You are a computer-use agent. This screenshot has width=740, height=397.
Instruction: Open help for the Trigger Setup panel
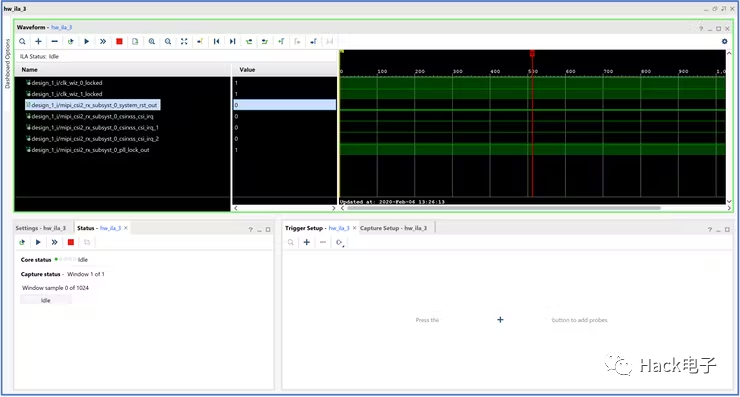[x=709, y=229]
